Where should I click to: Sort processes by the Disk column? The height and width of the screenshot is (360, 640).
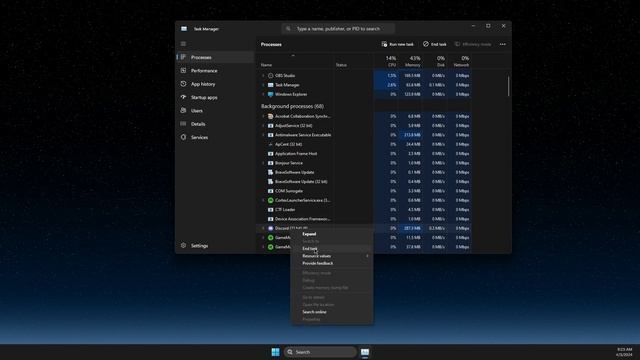pos(434,61)
